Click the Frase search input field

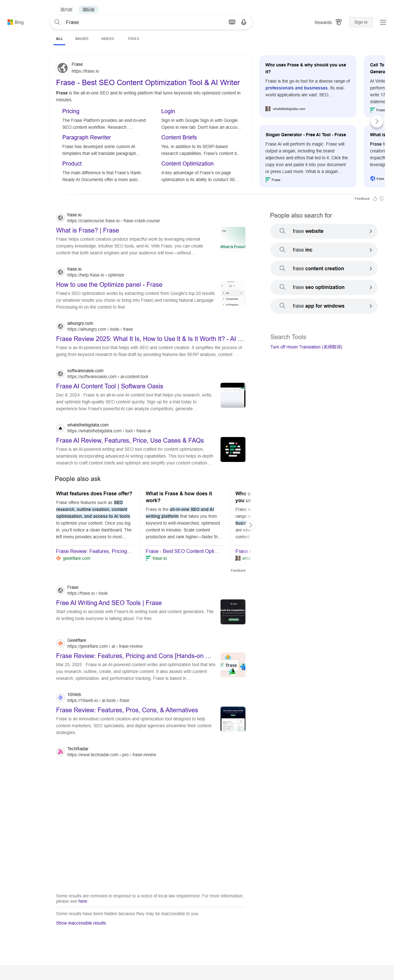click(x=145, y=22)
